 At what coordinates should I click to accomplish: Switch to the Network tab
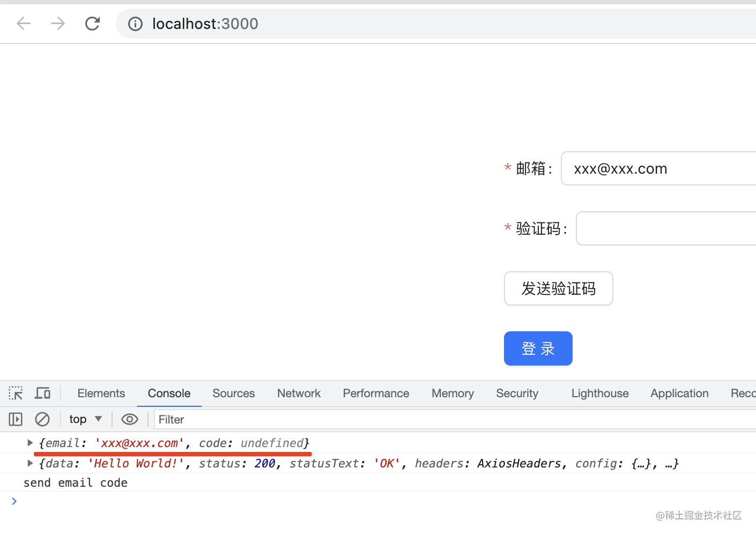pyautogui.click(x=299, y=393)
